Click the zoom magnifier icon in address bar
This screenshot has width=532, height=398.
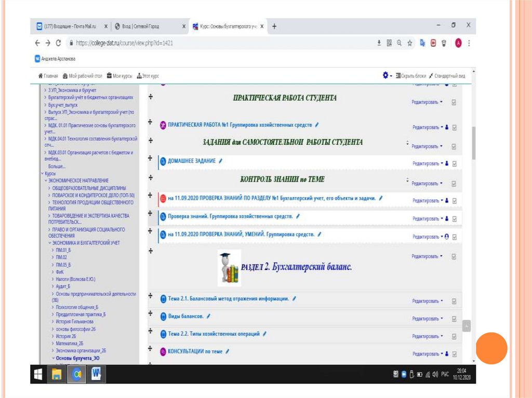tap(400, 43)
